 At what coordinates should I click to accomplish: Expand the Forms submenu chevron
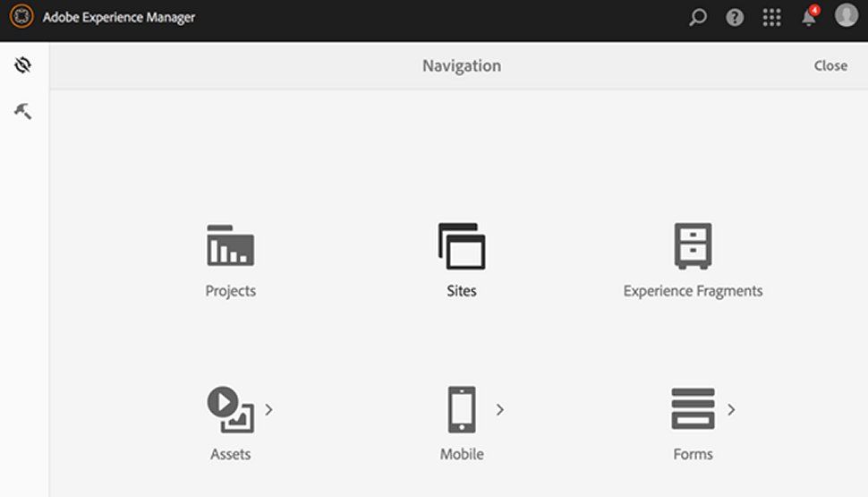(x=731, y=409)
